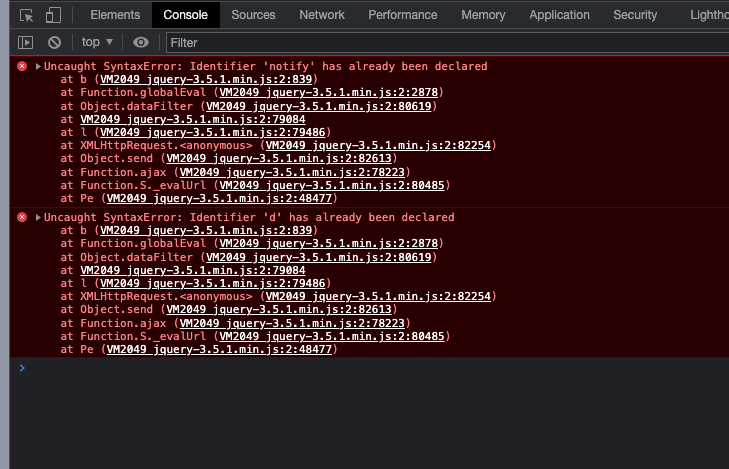Open the 2:48477 Pe link in the 'notify' error

tap(219, 198)
